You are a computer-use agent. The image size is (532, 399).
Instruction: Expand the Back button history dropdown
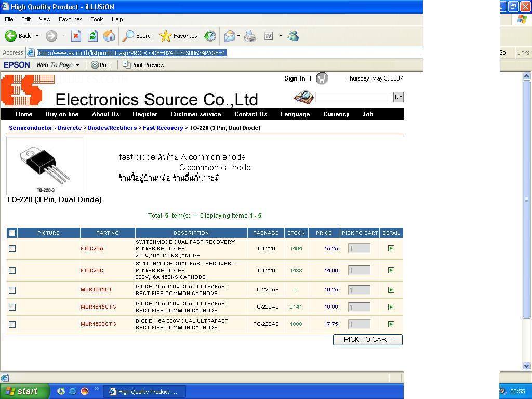37,36
